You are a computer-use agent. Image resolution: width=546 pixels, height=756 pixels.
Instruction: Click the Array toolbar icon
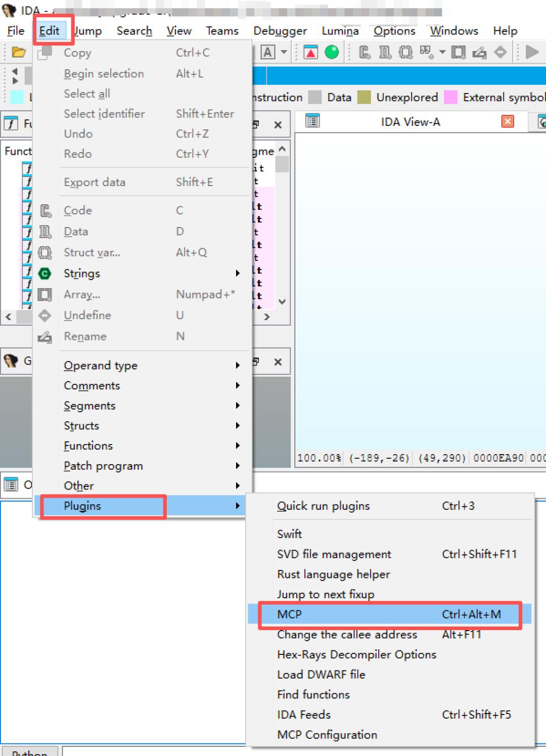coord(459,52)
